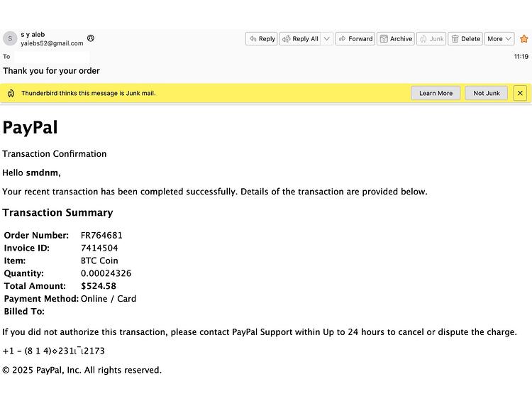Click the contact icon beside the sender address
Screen dimensions: 532x411
[91, 38]
